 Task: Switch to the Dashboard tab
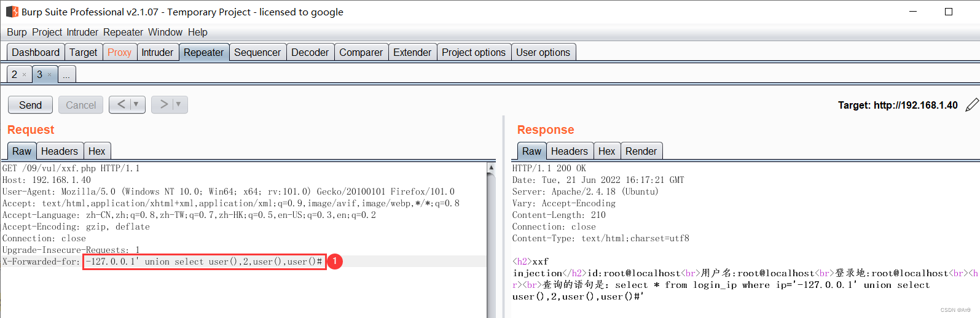tap(36, 52)
